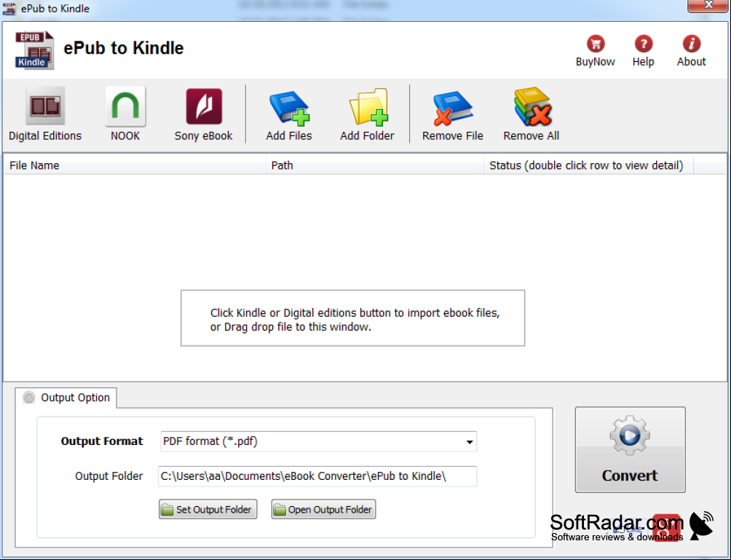
Task: Click the 'Output Folder' label
Action: pyautogui.click(x=109, y=476)
